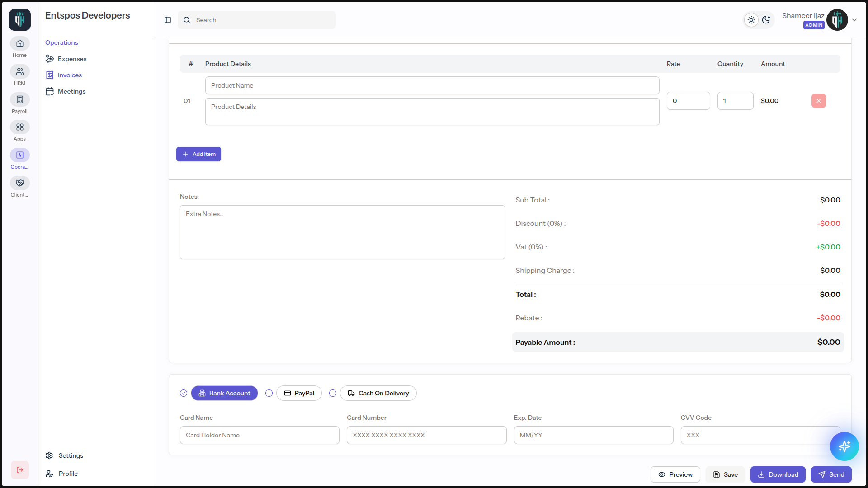Switch to dark mode moon icon

click(766, 20)
